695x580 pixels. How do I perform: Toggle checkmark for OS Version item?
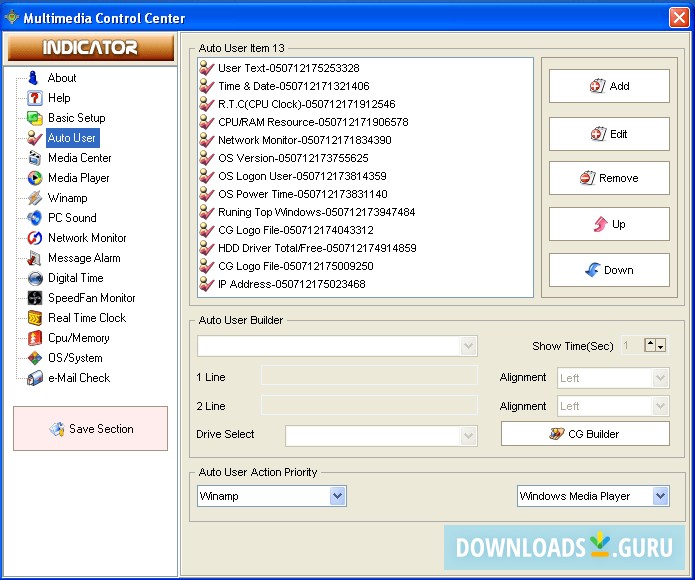[207, 158]
